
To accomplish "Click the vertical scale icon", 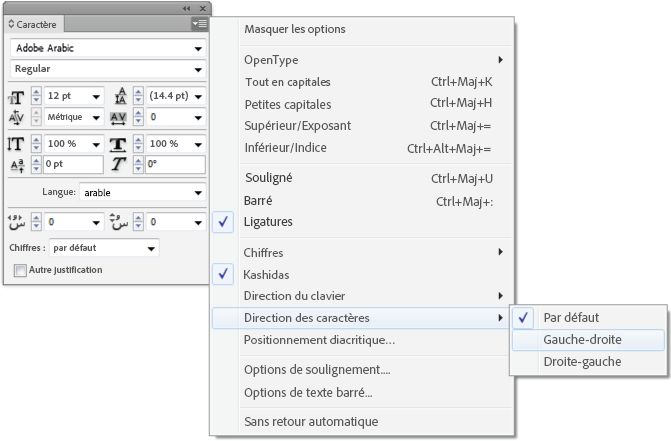I will click(x=15, y=144).
